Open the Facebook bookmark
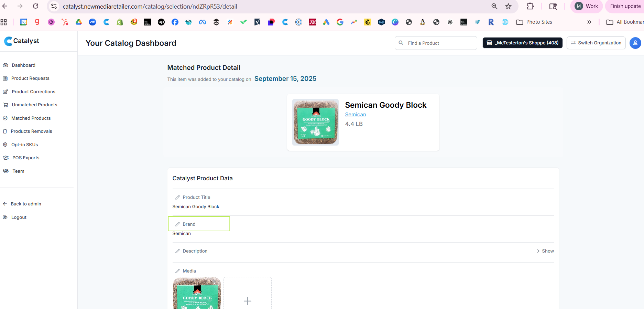Screen dimensions: 644x309 coord(175,22)
